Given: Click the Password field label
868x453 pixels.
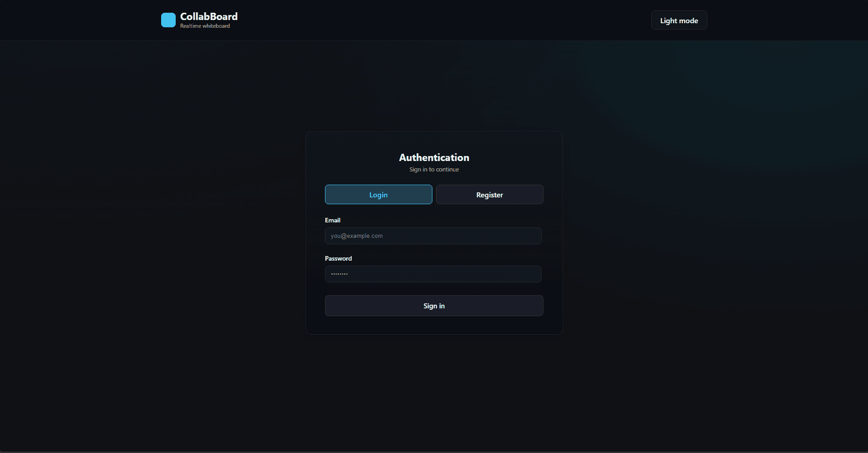Looking at the screenshot, I should (339, 258).
